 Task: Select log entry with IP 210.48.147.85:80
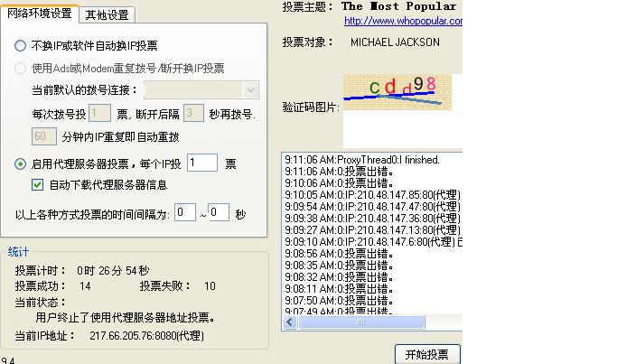[371, 194]
